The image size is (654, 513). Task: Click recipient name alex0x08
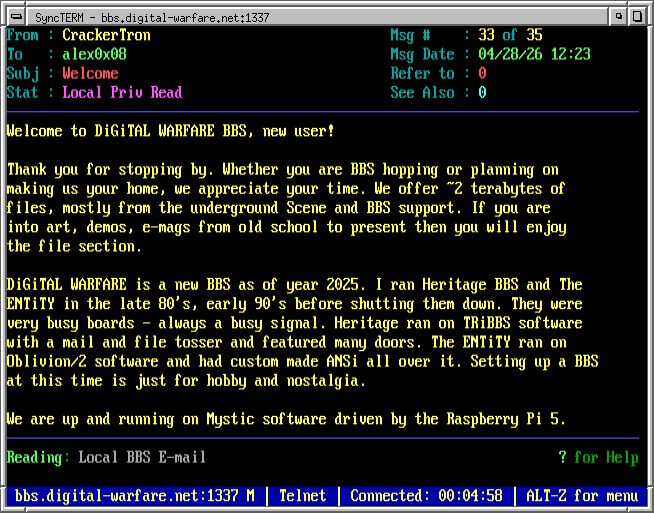click(94, 54)
